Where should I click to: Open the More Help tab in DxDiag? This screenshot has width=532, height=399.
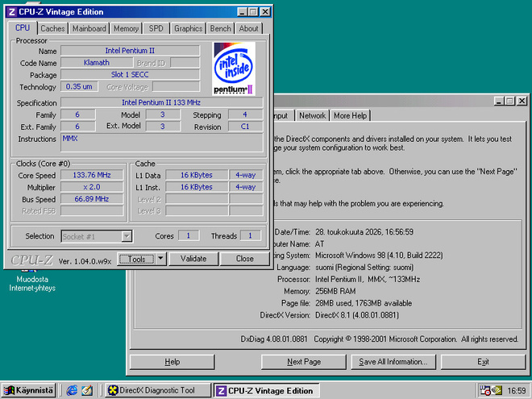pyautogui.click(x=350, y=116)
